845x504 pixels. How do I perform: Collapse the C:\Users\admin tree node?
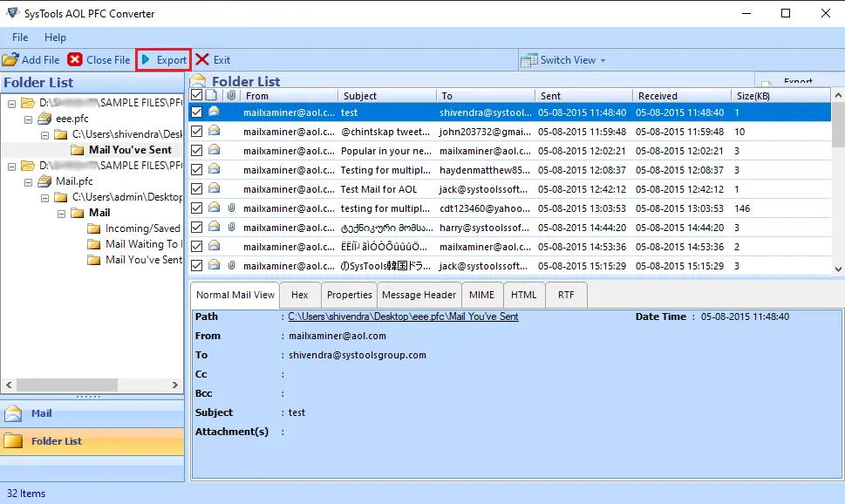44,198
